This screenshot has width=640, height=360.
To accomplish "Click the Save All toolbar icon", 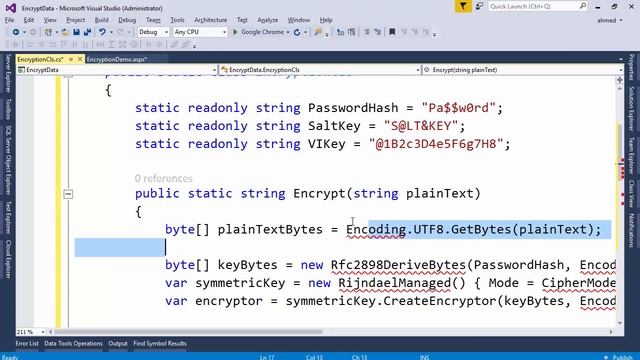I will click(87, 32).
